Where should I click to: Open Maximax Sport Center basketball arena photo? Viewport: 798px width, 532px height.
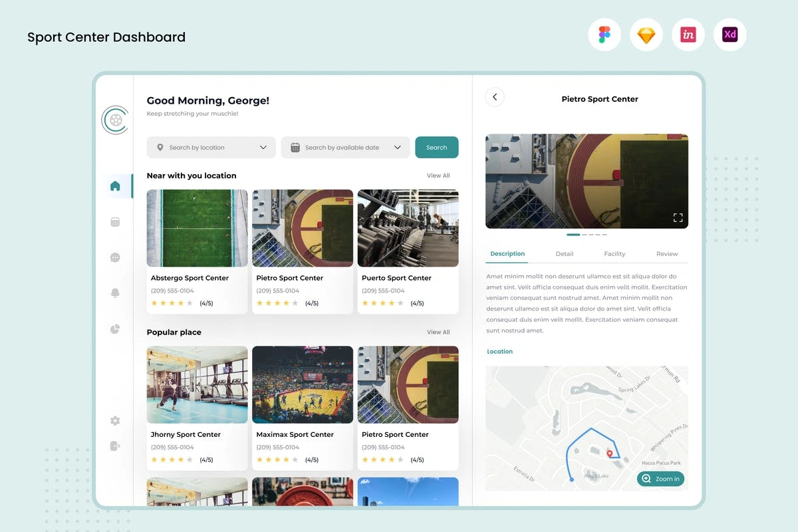point(303,384)
